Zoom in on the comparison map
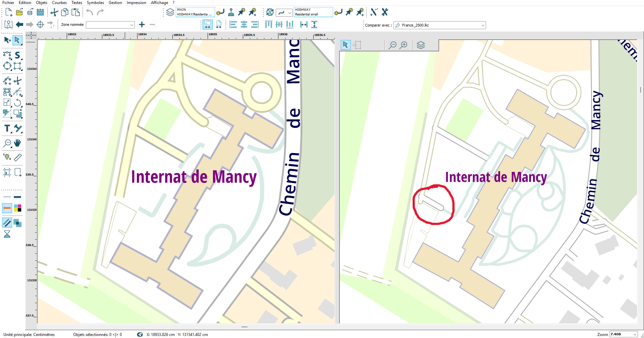The image size is (644, 338). click(404, 45)
